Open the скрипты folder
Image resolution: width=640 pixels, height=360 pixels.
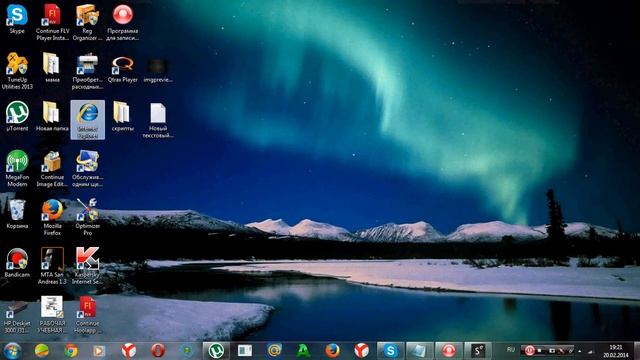coord(122,116)
